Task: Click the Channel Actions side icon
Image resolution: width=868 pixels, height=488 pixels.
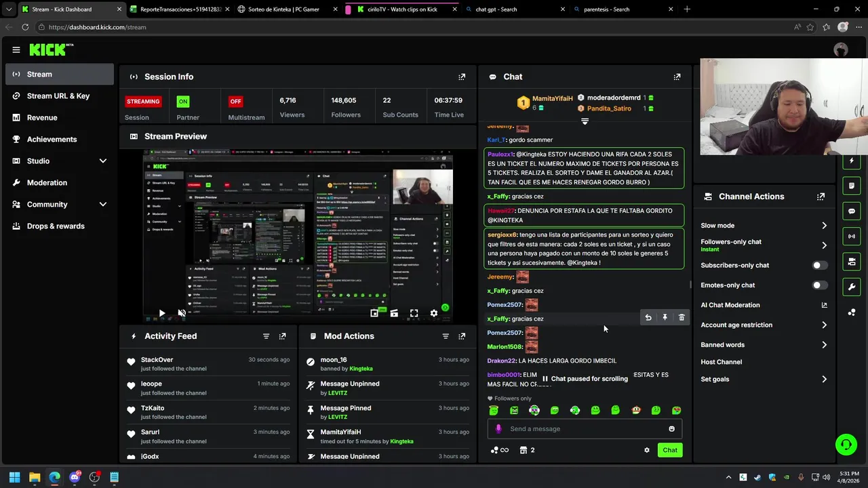Action: [x=852, y=262]
